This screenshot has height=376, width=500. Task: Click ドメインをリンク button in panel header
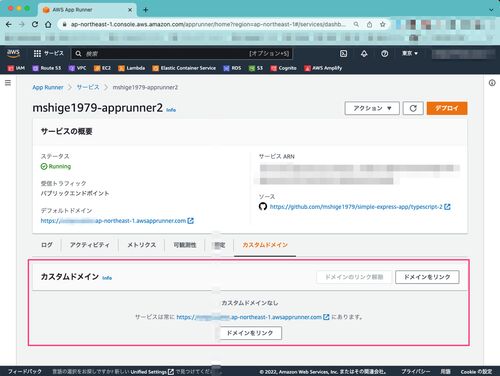coord(427,277)
